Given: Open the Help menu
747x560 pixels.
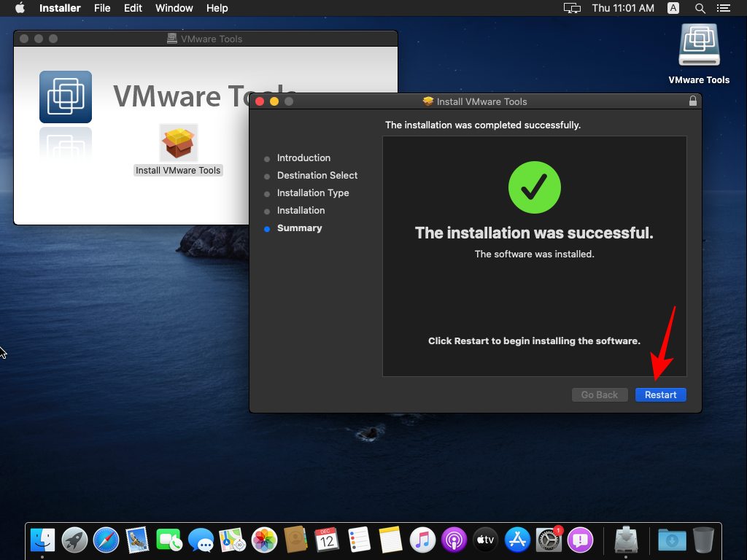Looking at the screenshot, I should 217,8.
